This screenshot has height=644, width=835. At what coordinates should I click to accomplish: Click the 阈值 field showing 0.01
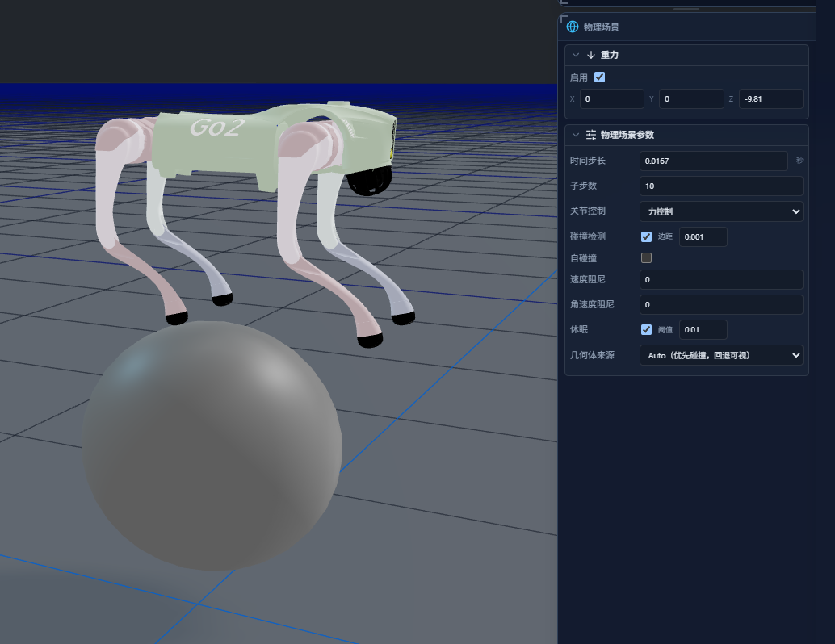point(703,329)
